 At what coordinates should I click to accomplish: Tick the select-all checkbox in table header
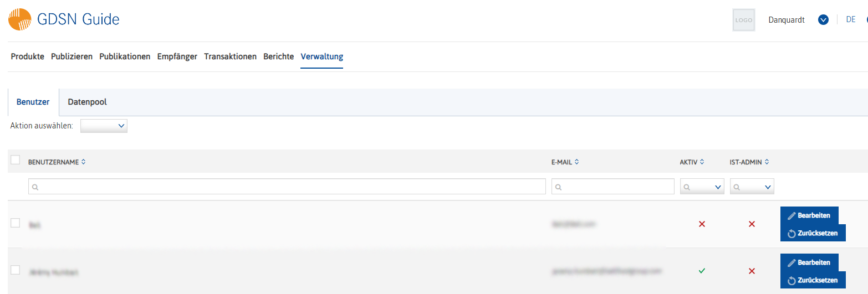pyautogui.click(x=16, y=160)
